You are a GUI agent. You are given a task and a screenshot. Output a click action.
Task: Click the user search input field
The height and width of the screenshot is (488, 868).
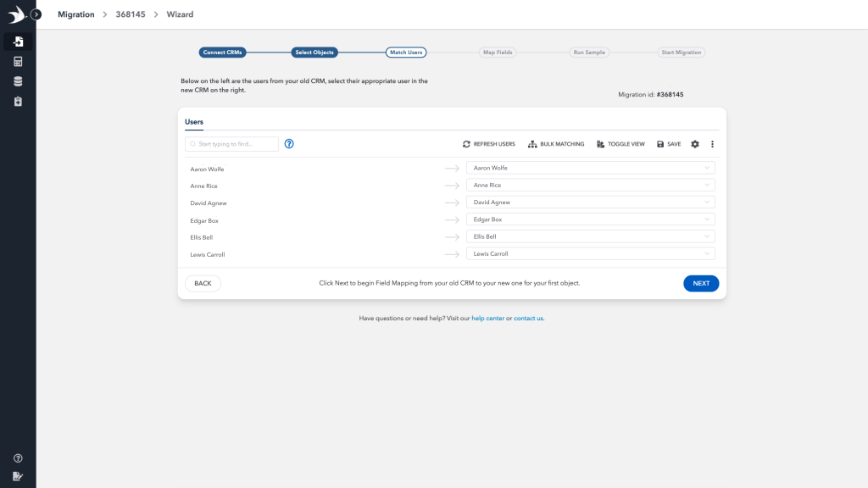click(232, 144)
